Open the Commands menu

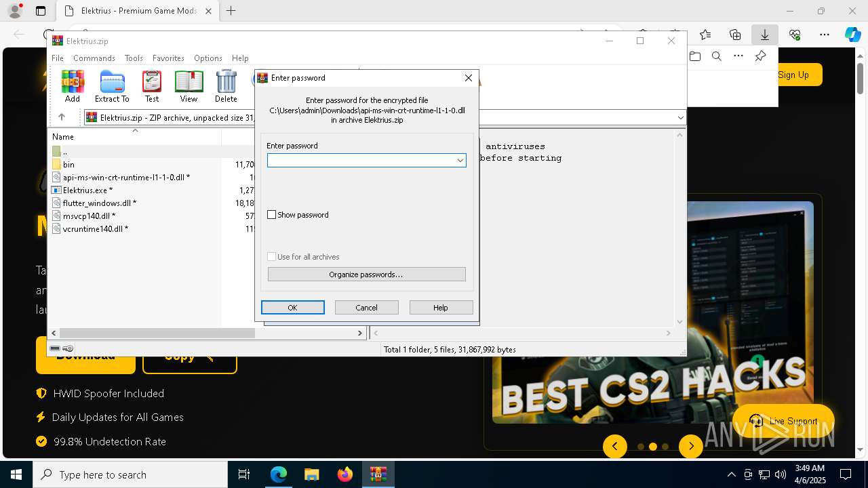[x=94, y=58]
